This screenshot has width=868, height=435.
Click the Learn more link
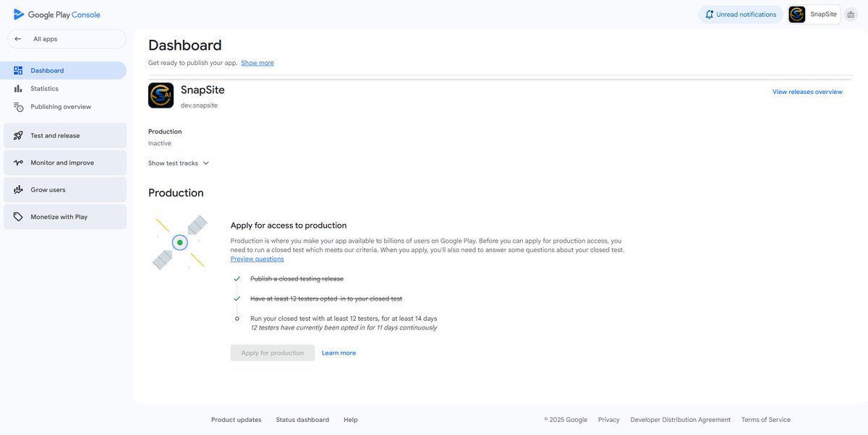pyautogui.click(x=339, y=353)
